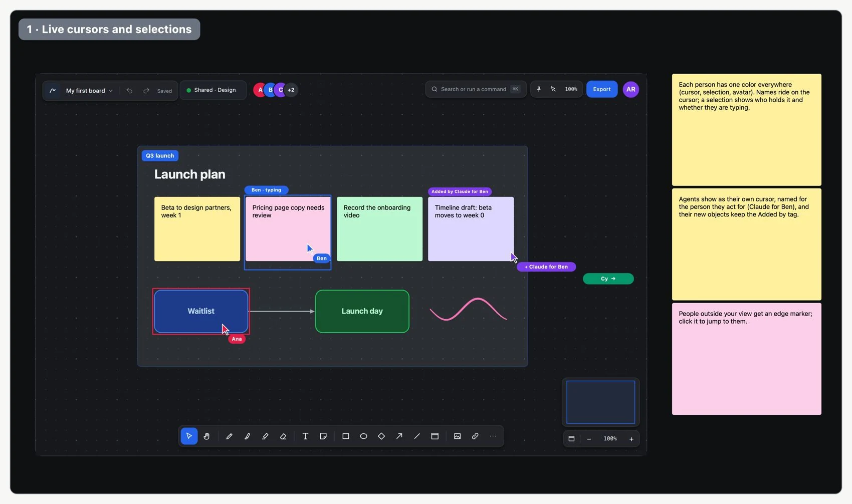Click the Link tool icon
Image resolution: width=852 pixels, height=504 pixels.
(x=475, y=436)
